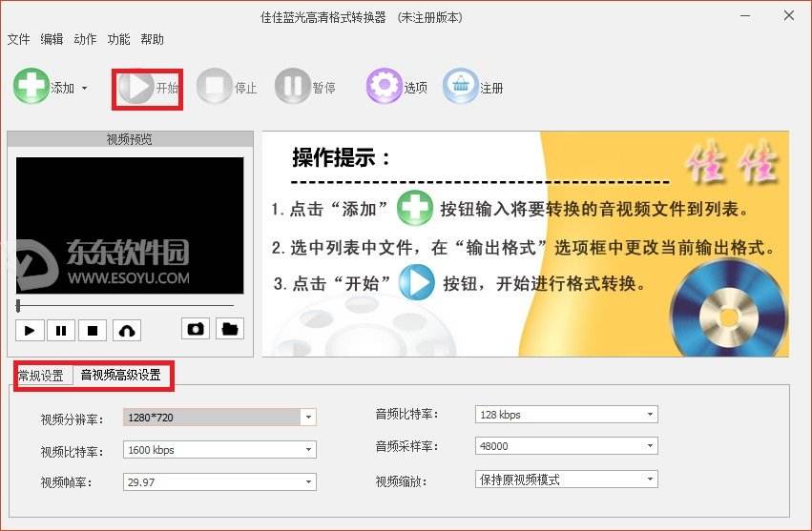This screenshot has width=812, height=531.
Task: Expand the arrow next to 添加
Action: pos(84,88)
